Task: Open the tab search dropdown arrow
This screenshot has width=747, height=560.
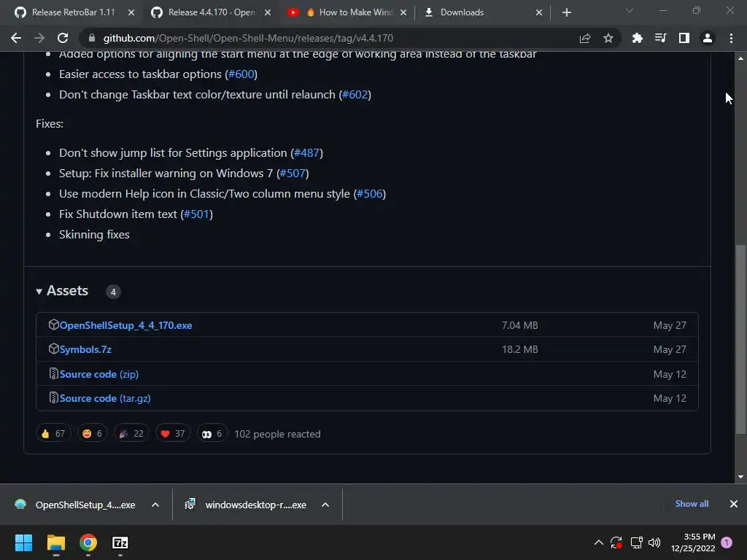Action: coord(630,11)
